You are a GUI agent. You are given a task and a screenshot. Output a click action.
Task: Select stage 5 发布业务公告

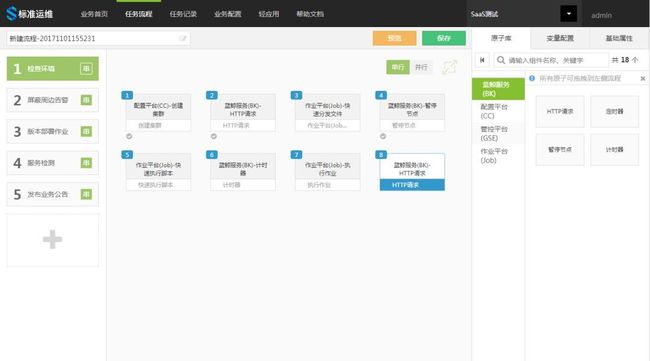click(53, 194)
